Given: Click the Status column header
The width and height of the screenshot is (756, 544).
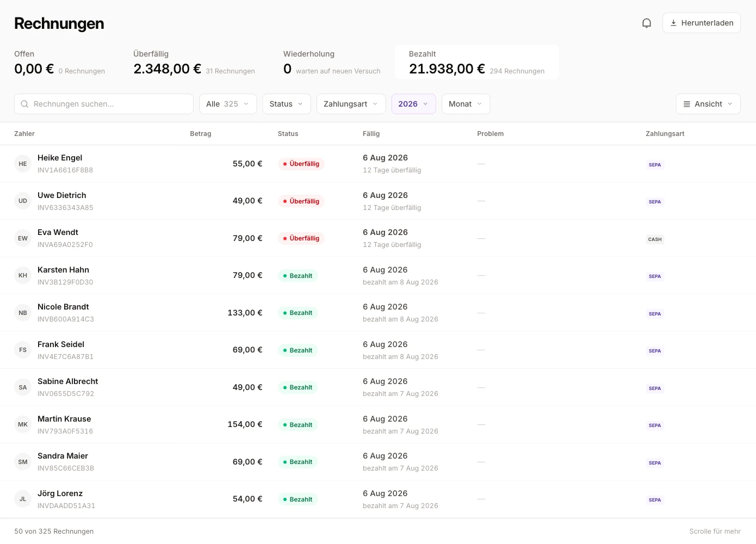Looking at the screenshot, I should pos(288,134).
